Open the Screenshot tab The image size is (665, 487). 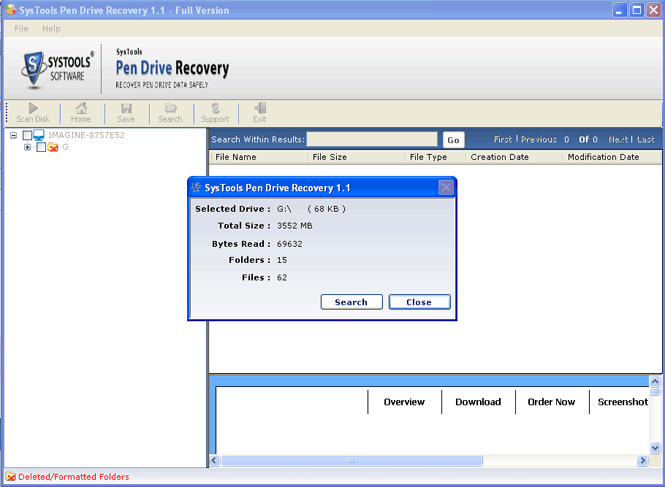623,402
